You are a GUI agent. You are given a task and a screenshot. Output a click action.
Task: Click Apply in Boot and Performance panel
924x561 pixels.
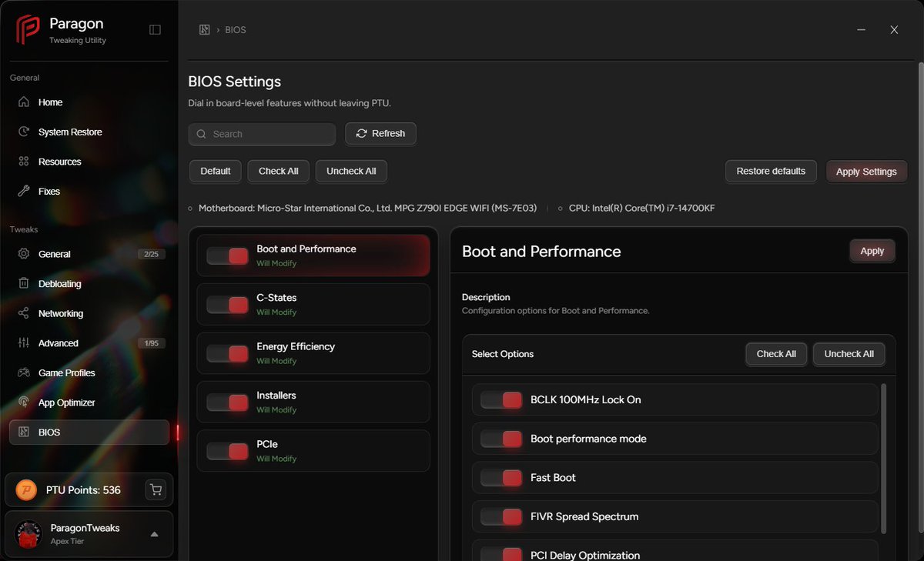872,251
